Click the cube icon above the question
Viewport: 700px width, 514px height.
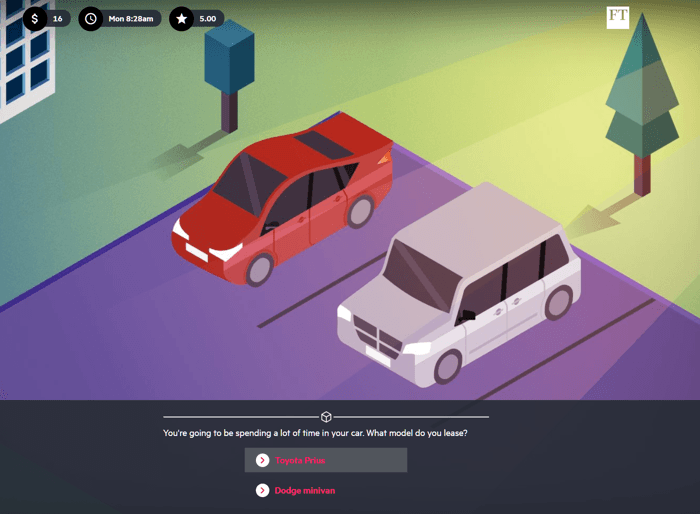[x=326, y=416]
